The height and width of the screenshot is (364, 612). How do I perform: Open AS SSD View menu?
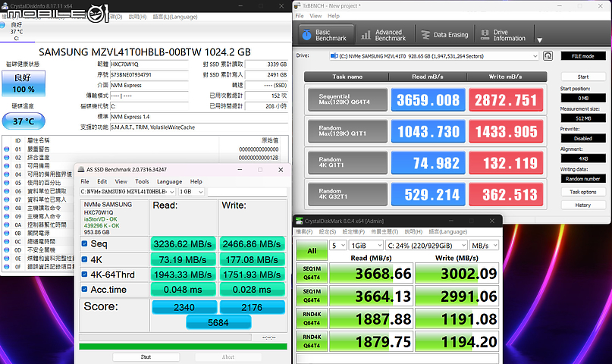pyautogui.click(x=121, y=181)
